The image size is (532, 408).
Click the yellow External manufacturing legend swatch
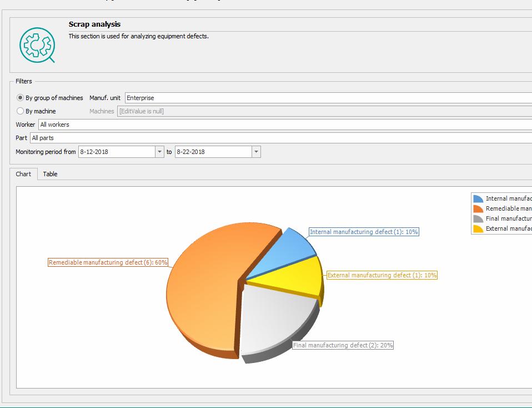(478, 229)
